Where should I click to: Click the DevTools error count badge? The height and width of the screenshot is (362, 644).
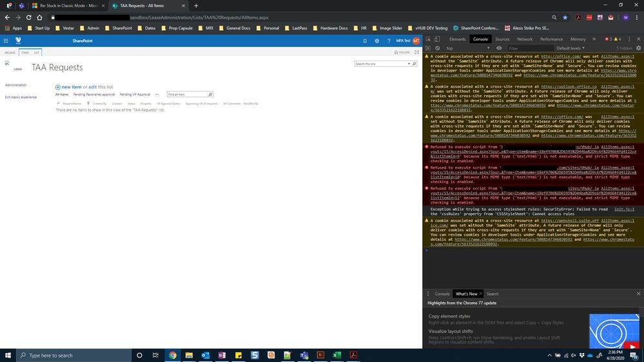pyautogui.click(x=609, y=39)
